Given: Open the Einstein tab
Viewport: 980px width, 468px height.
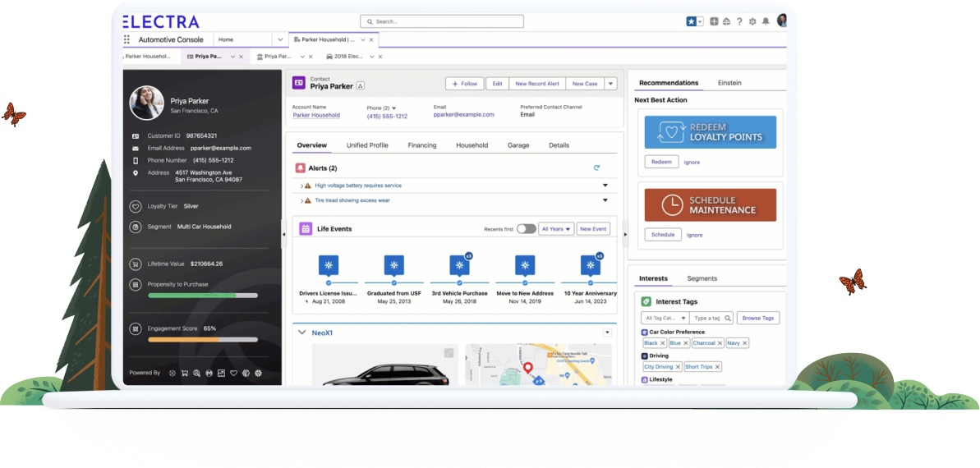Looking at the screenshot, I should click(x=729, y=83).
